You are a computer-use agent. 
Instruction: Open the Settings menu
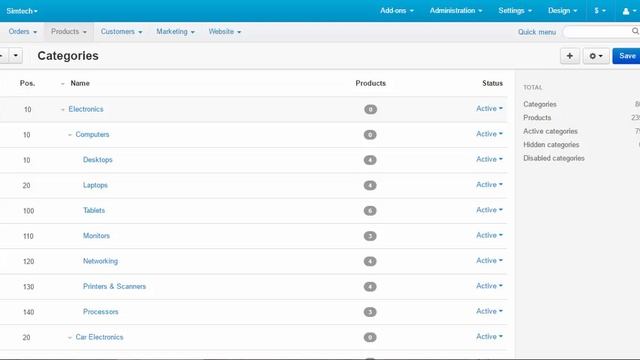(x=515, y=11)
